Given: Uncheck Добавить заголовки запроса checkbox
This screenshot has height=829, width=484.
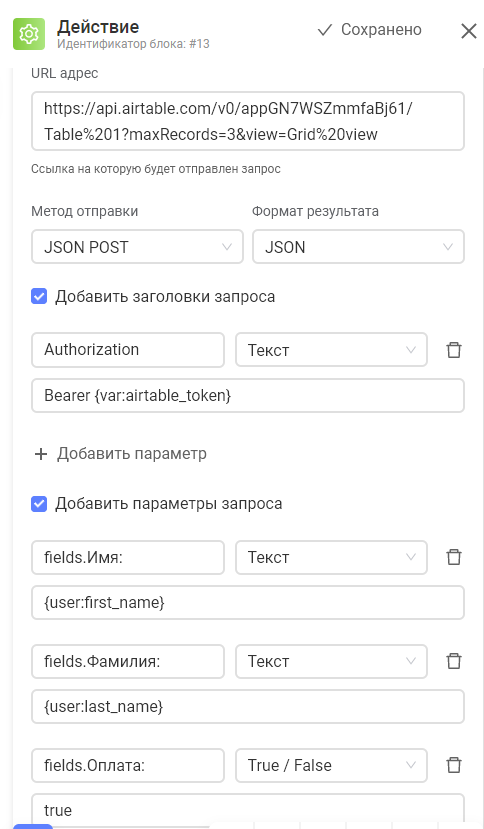Looking at the screenshot, I should point(39,296).
